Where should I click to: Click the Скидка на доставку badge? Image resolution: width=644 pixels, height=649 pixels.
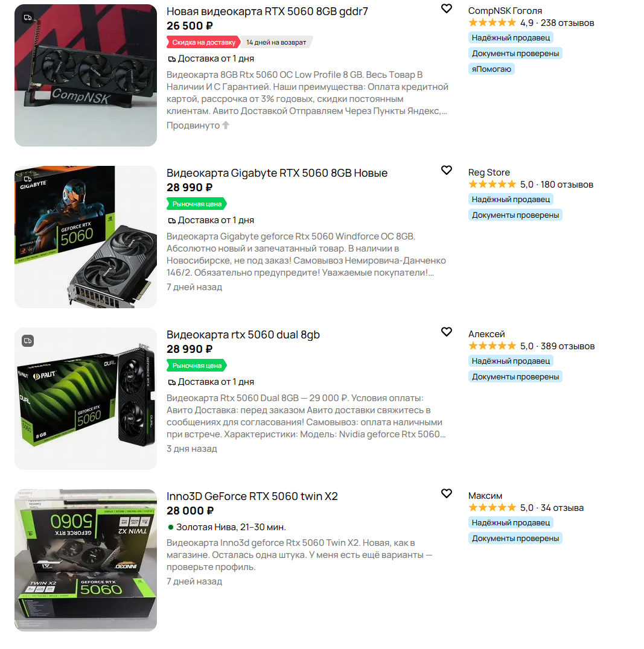coord(203,42)
